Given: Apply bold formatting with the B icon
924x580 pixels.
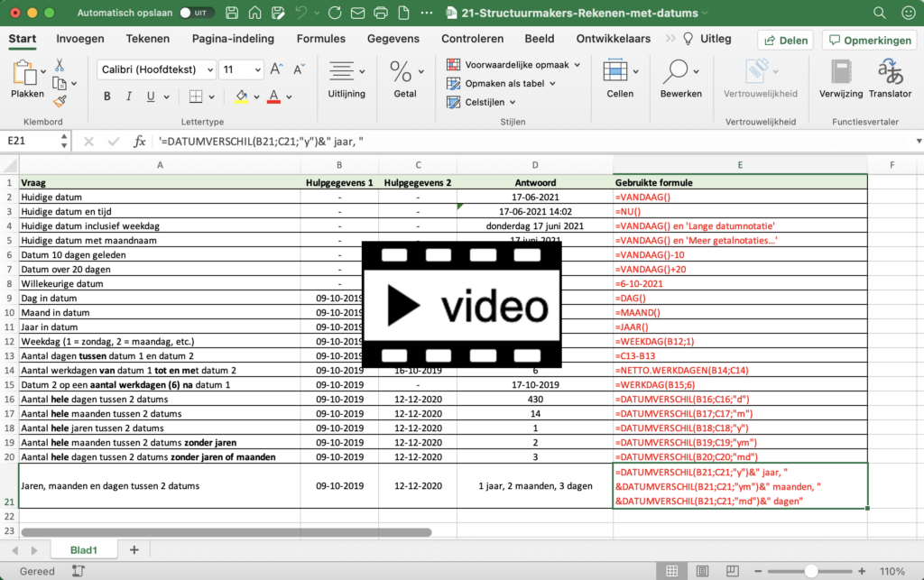Looking at the screenshot, I should pyautogui.click(x=106, y=97).
